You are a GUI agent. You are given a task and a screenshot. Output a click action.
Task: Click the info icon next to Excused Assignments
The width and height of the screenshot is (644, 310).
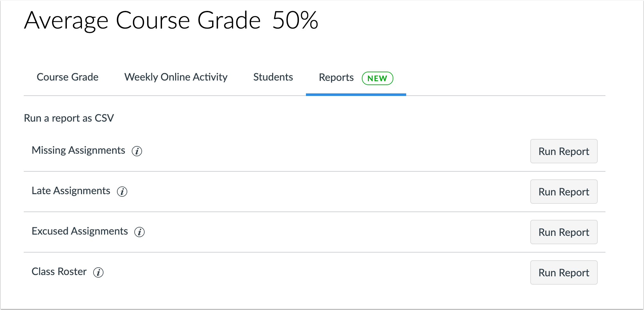(x=140, y=232)
